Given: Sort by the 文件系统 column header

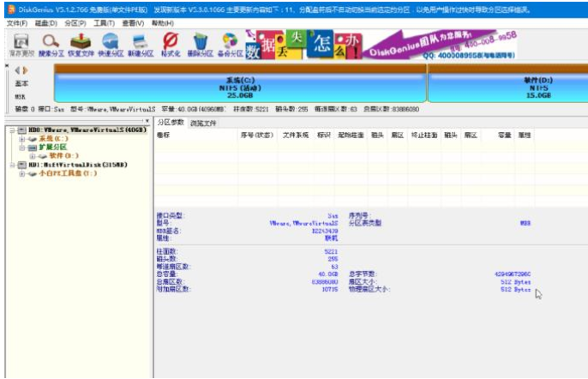Looking at the screenshot, I should 296,135.
